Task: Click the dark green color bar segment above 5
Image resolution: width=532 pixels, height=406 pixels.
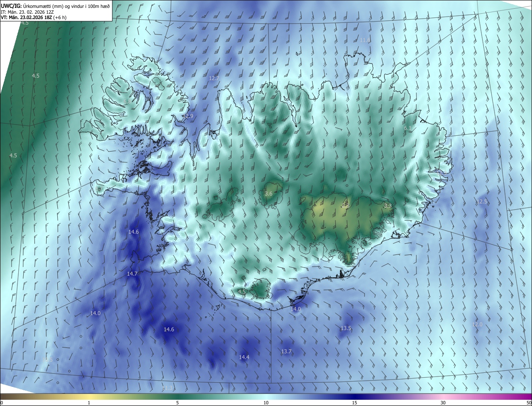Action: (177, 396)
